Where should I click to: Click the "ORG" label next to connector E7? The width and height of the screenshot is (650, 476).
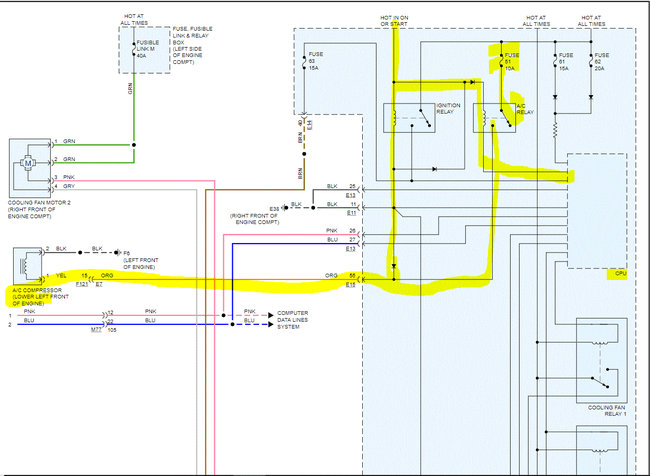click(107, 275)
